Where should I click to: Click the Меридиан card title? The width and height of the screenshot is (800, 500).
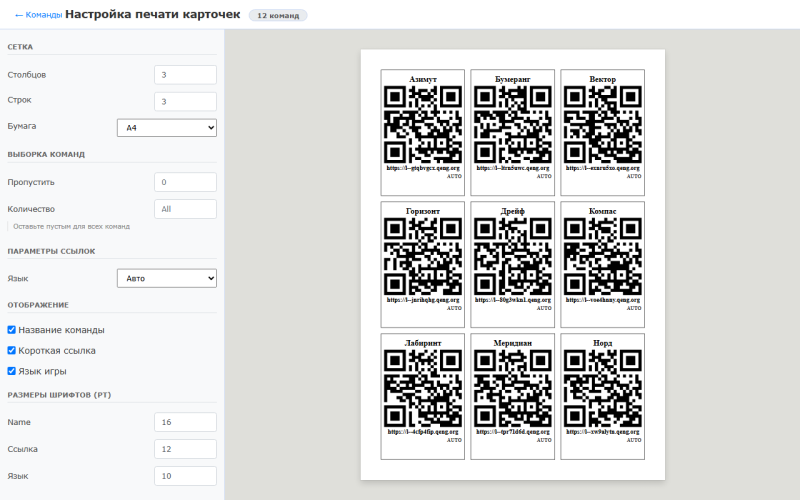[513, 343]
